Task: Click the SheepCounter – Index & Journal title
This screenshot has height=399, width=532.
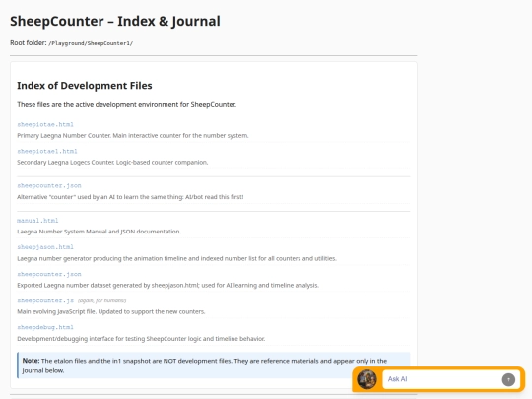Action: point(115,21)
